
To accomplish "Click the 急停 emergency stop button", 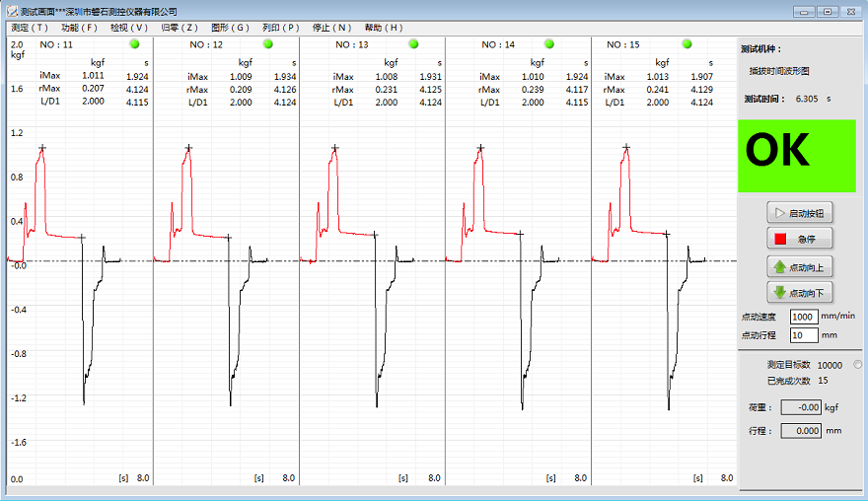I will [x=799, y=239].
